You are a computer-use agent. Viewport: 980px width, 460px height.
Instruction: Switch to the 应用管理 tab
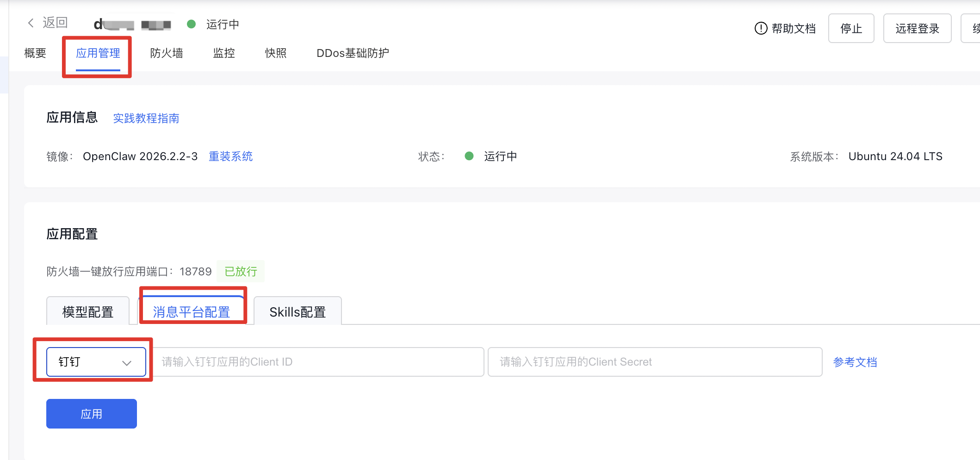(x=98, y=53)
